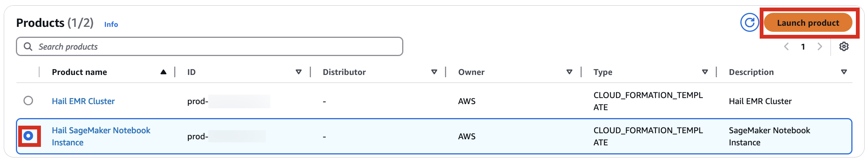Open the Info link
The height and width of the screenshot is (162, 868).
click(x=111, y=24)
